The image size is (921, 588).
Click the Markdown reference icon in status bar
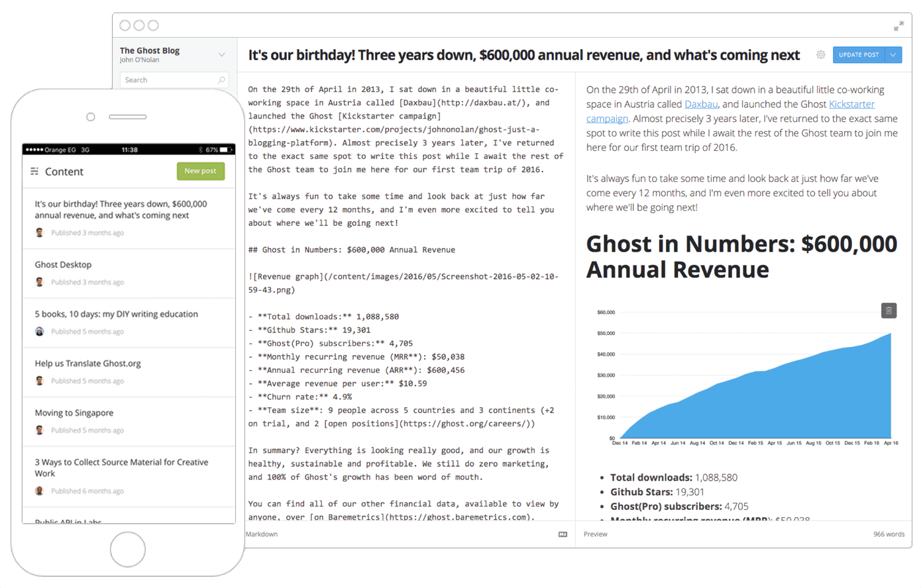click(x=564, y=534)
